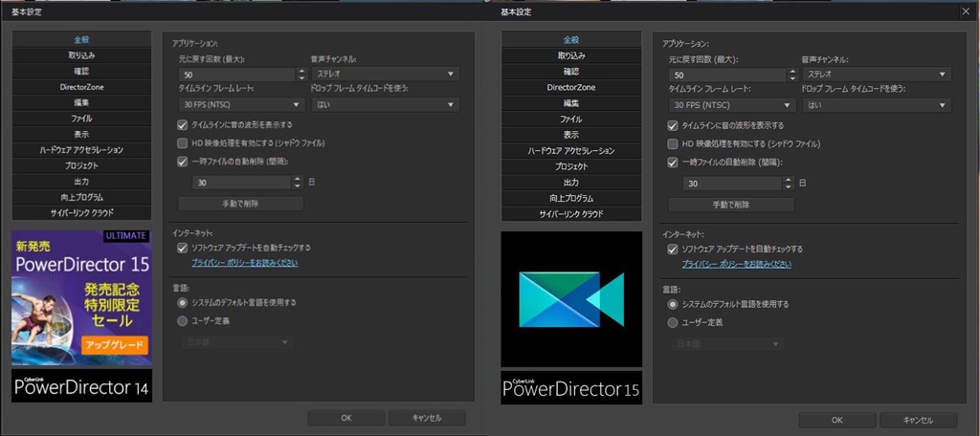Confirm with OK in PowerDirector 15 window
Screen dimensions: 980x436
click(x=836, y=420)
